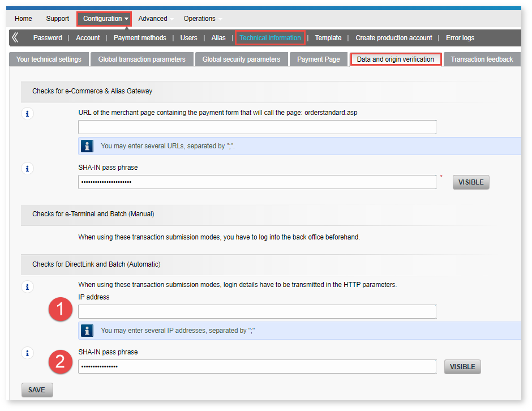This screenshot has width=532, height=411.
Task: Switch to Global security parameters tab
Action: pyautogui.click(x=241, y=59)
